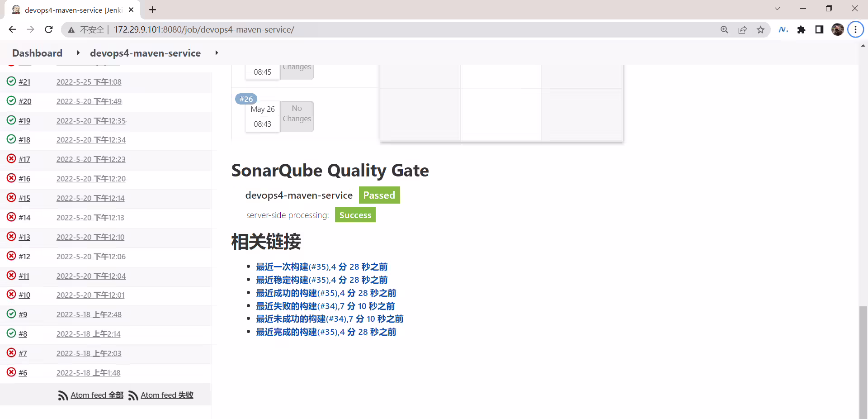Click the failed status icon for build #13
The image size is (868, 419).
coord(11,236)
